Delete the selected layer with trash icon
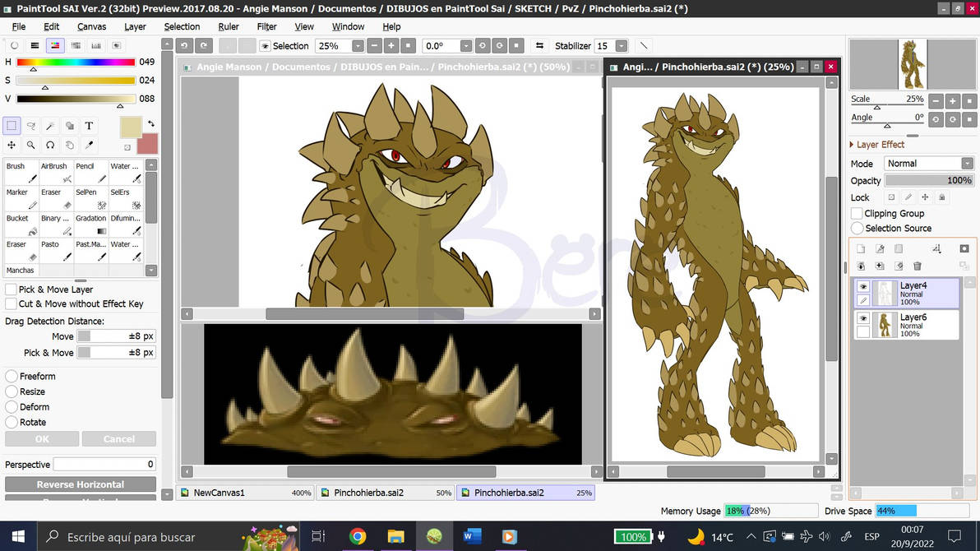This screenshot has height=551, width=980. (x=918, y=265)
